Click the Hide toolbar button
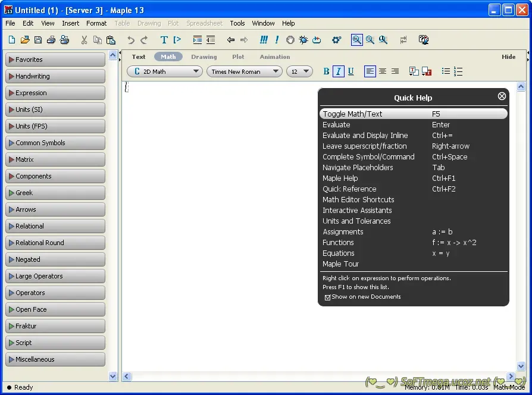 508,57
